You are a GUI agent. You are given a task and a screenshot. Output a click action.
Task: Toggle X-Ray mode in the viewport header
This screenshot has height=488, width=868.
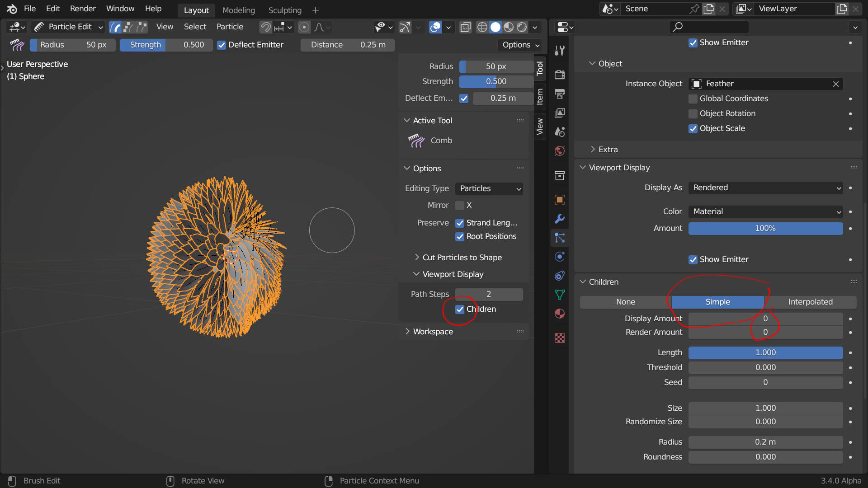tap(465, 27)
